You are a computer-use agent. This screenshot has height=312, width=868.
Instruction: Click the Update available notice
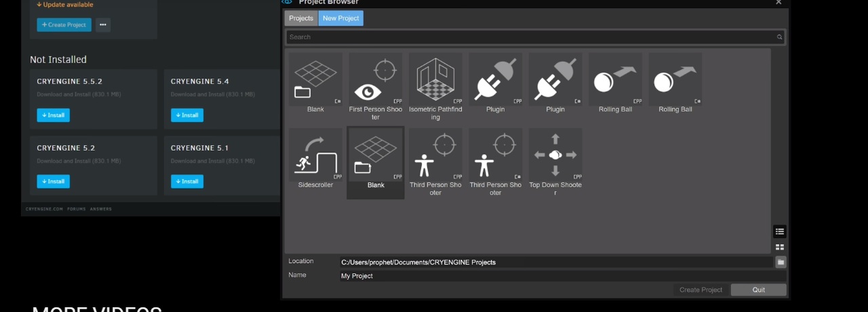coord(65,5)
